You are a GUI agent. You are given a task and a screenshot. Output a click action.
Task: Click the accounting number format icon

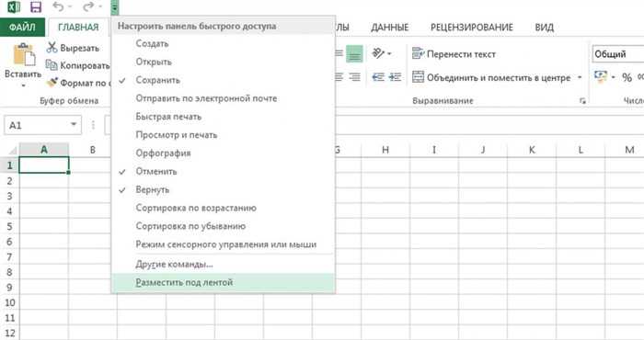601,76
